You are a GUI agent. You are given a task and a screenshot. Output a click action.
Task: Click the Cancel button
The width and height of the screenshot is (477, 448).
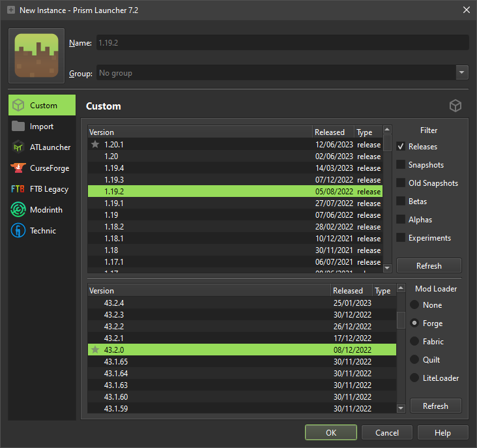[x=387, y=432]
